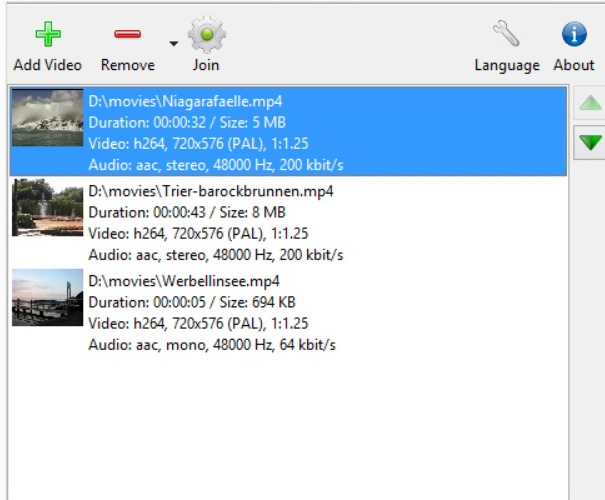Move selected video up with green arrow
Image resolution: width=605 pixels, height=500 pixels.
[x=590, y=103]
